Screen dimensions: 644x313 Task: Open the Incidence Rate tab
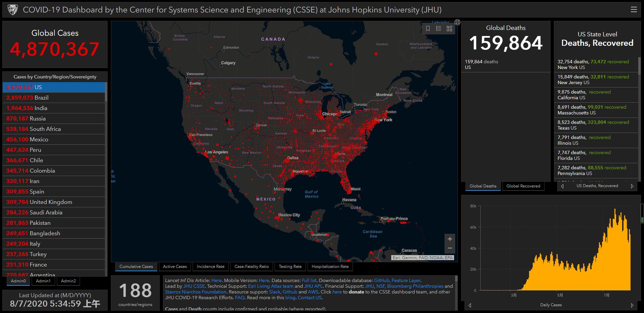tap(211, 267)
